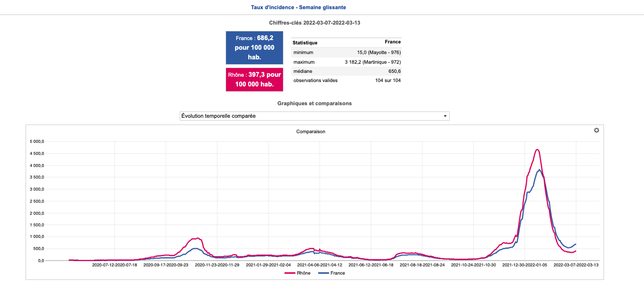Click the "2020-07-12-2020-07-18" x-axis label
This screenshot has height=291, width=644.
pos(115,265)
